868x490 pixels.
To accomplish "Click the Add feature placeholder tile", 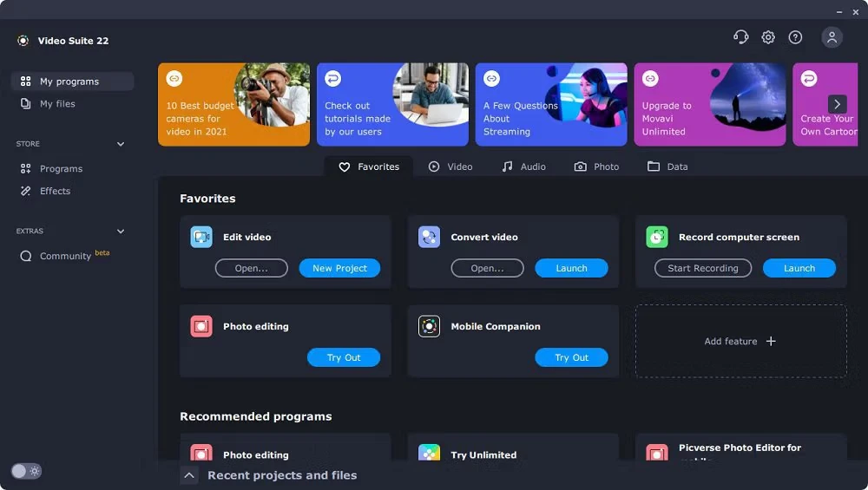I will point(740,341).
